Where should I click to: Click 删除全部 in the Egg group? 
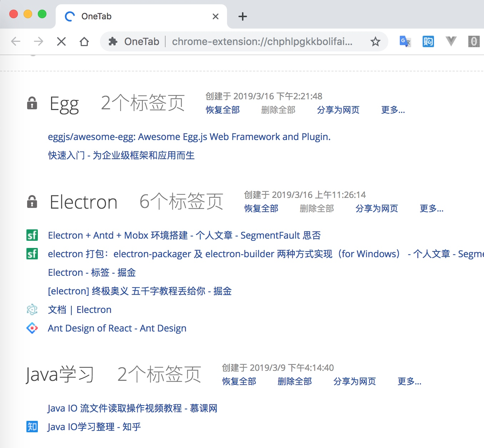(x=278, y=110)
